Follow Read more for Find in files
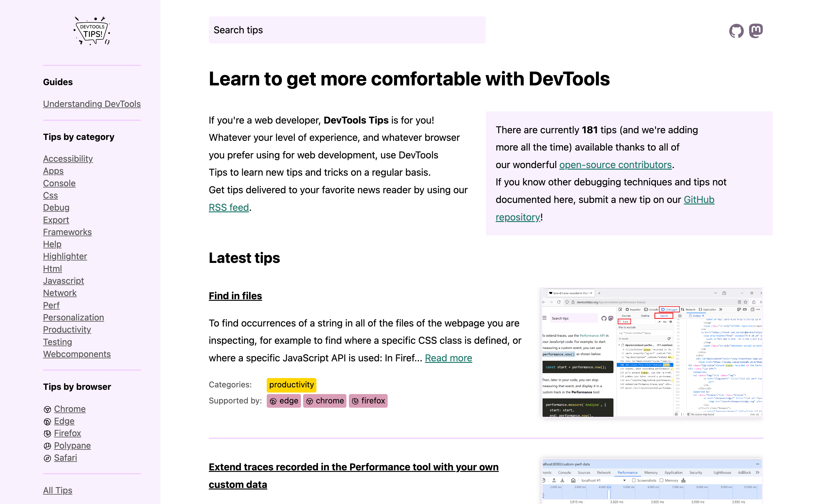Screen dimensions: 822x504 pos(448,358)
